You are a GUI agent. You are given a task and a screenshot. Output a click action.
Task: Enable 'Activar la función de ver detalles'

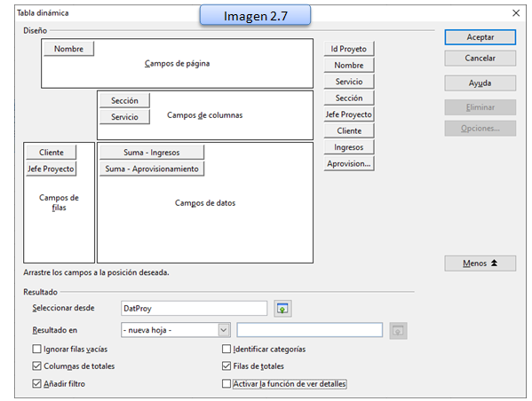coord(226,384)
